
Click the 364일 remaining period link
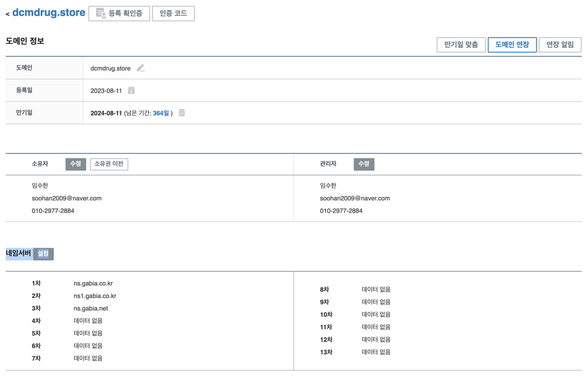(x=161, y=113)
